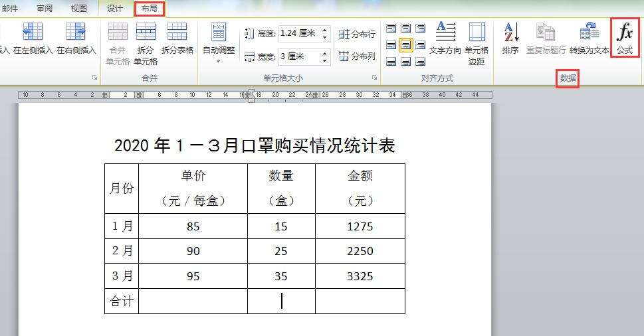Switch to the Design (设计) tab
This screenshot has width=644, height=336.
pos(114,8)
